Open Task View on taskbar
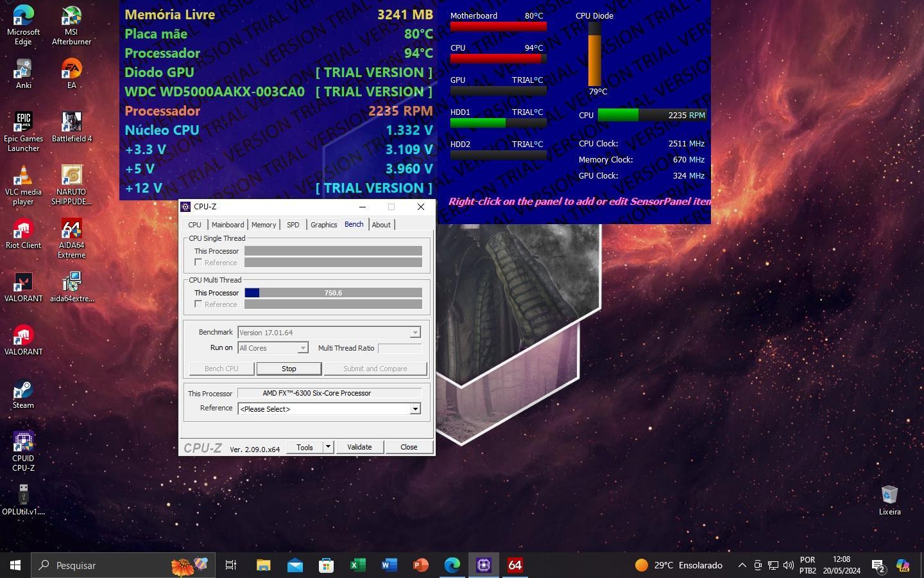Screen dimensions: 924x578 point(231,565)
